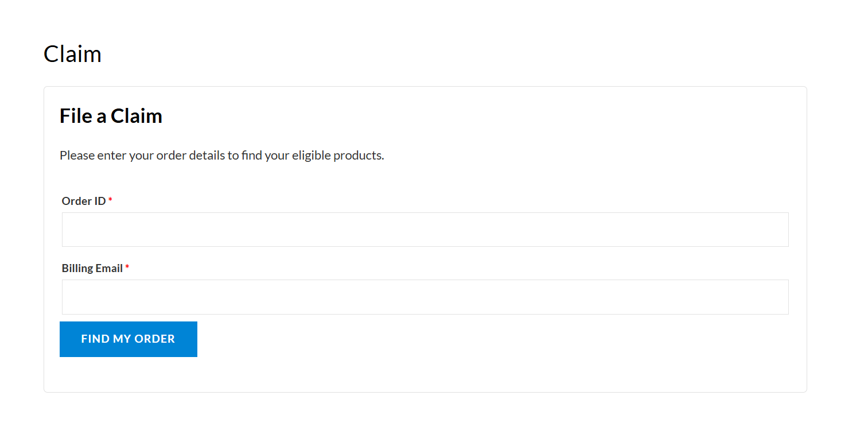Click the Order ID input field
The width and height of the screenshot is (868, 442).
point(425,230)
